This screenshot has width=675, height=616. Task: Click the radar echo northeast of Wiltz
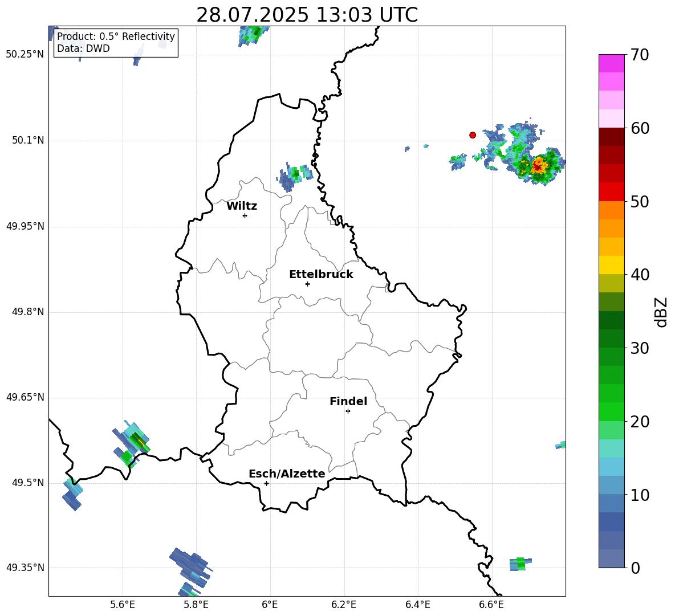click(x=295, y=177)
